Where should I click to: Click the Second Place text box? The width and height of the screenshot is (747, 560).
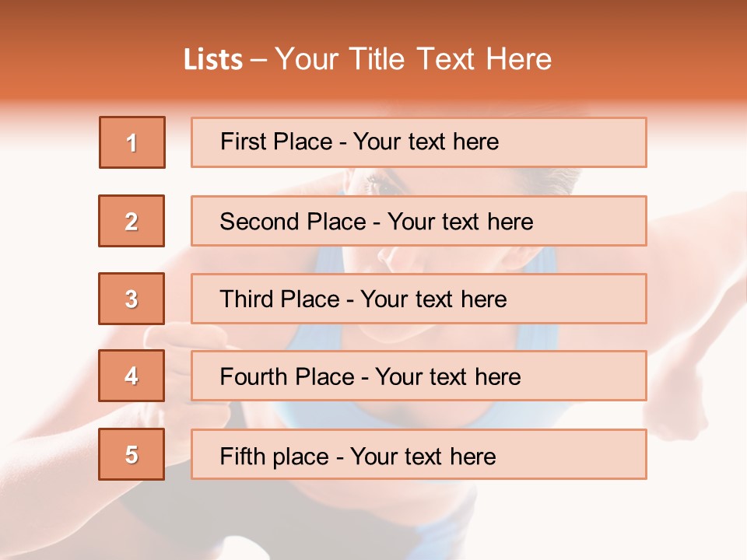419,221
